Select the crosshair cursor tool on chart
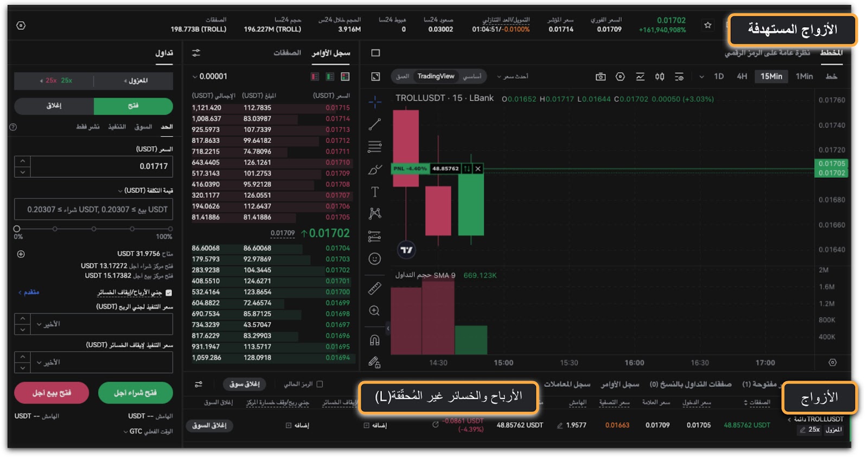The image size is (868, 459). tap(375, 102)
